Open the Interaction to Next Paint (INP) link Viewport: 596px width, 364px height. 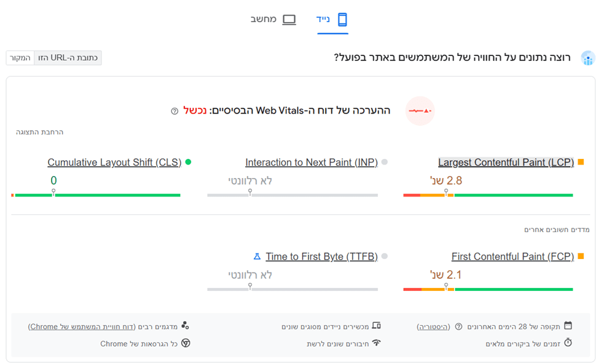(312, 163)
